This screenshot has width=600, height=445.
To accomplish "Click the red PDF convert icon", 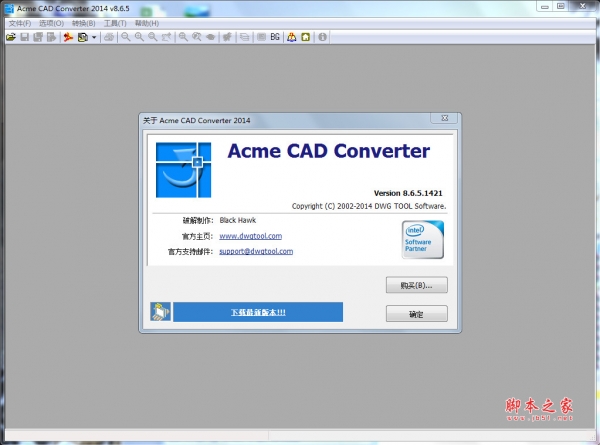I will click(68, 37).
